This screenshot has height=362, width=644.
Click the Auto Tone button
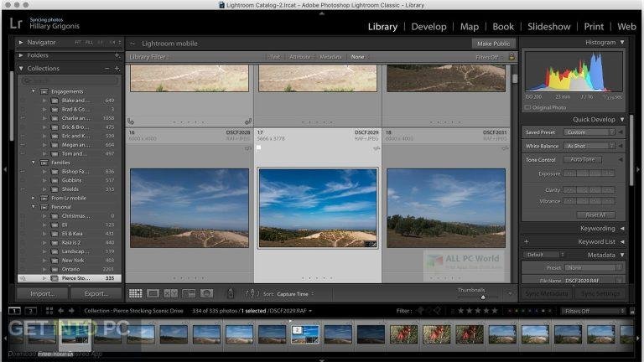pos(583,159)
